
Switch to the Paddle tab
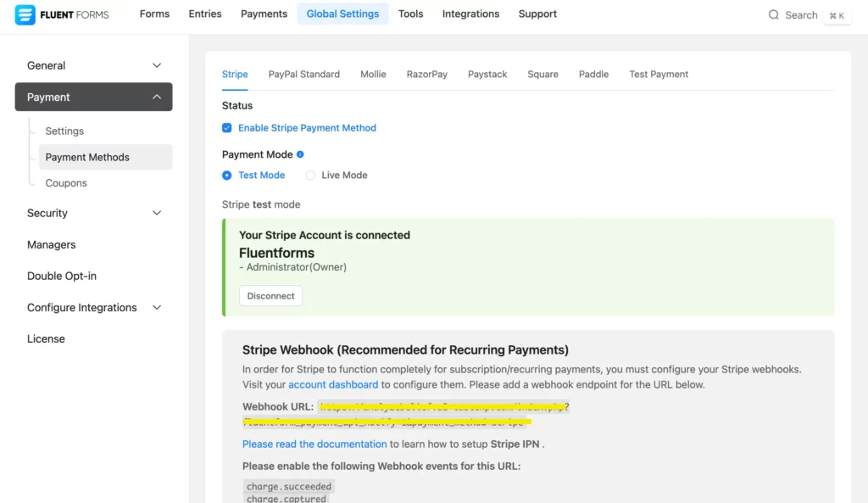point(593,75)
